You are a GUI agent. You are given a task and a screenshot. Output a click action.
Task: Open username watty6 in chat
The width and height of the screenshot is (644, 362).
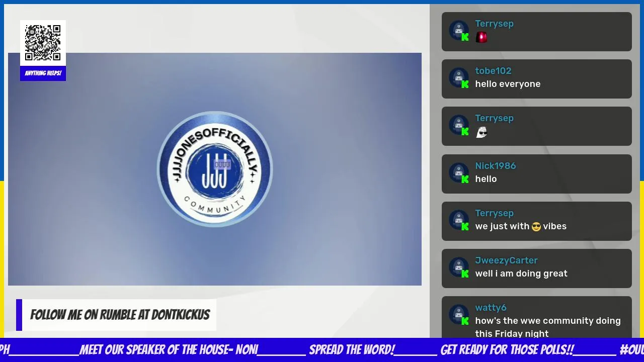click(491, 308)
